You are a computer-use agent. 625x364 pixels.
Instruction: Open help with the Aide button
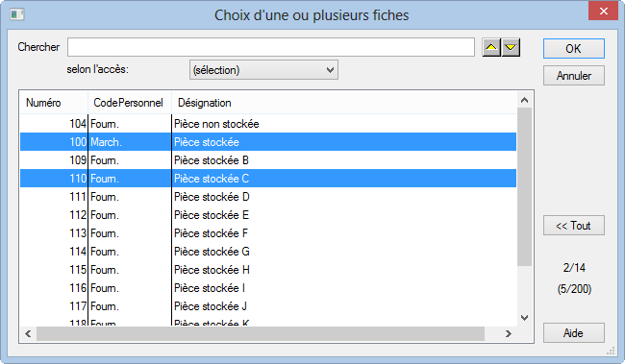(x=574, y=332)
